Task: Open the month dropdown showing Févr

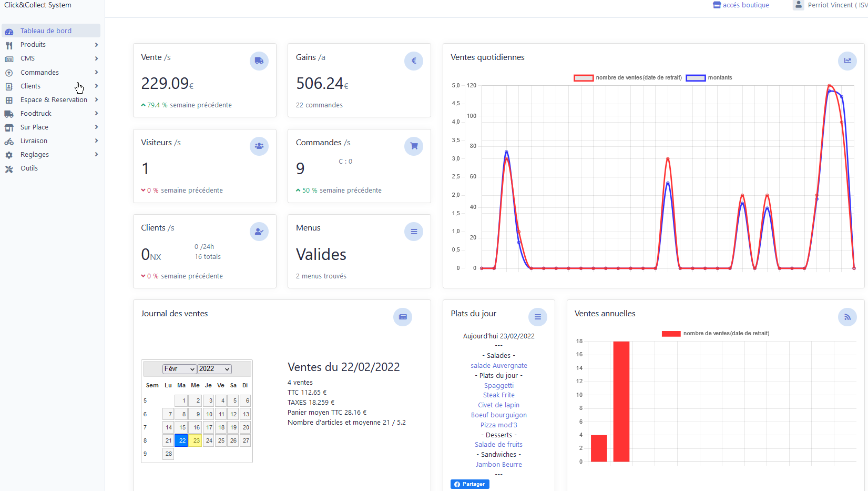Action: coord(179,369)
